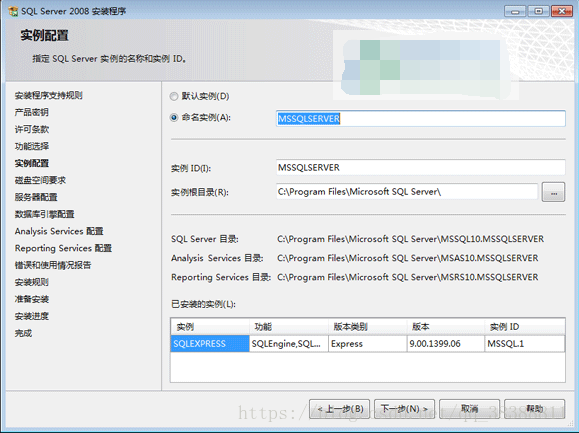Image resolution: width=579 pixels, height=433 pixels.
Task: Open the 服务器配置 step in sidebar
Action: [x=36, y=197]
